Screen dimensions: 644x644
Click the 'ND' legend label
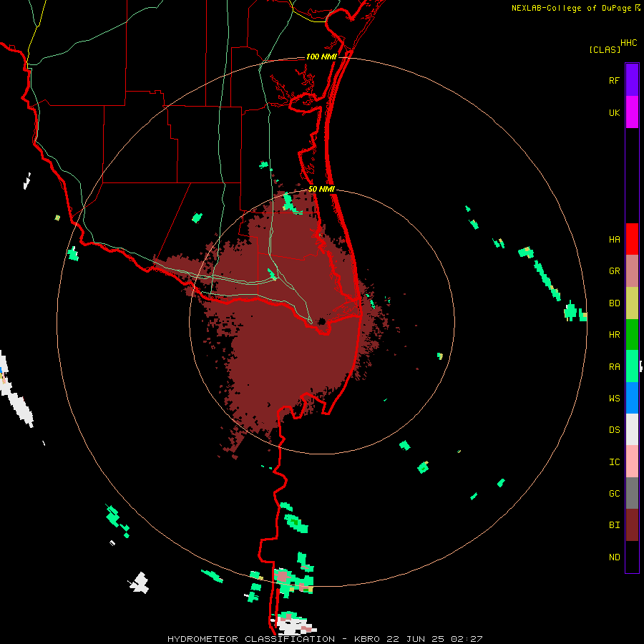614,557
